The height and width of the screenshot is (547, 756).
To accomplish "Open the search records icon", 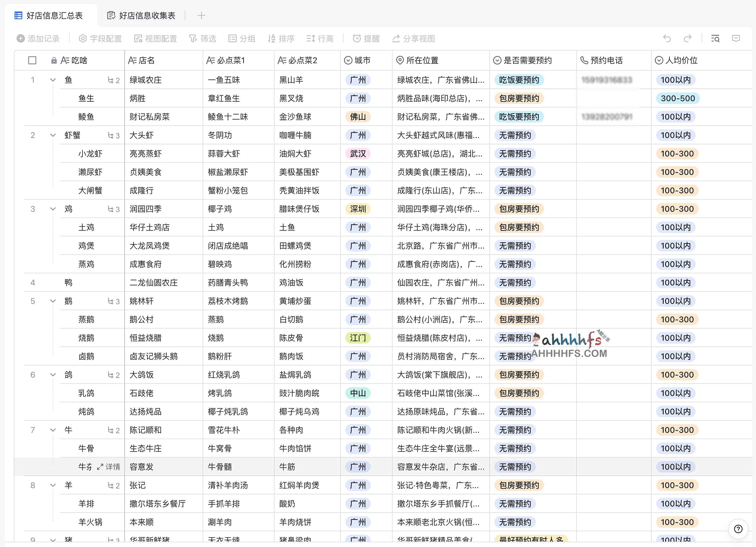I will 715,39.
